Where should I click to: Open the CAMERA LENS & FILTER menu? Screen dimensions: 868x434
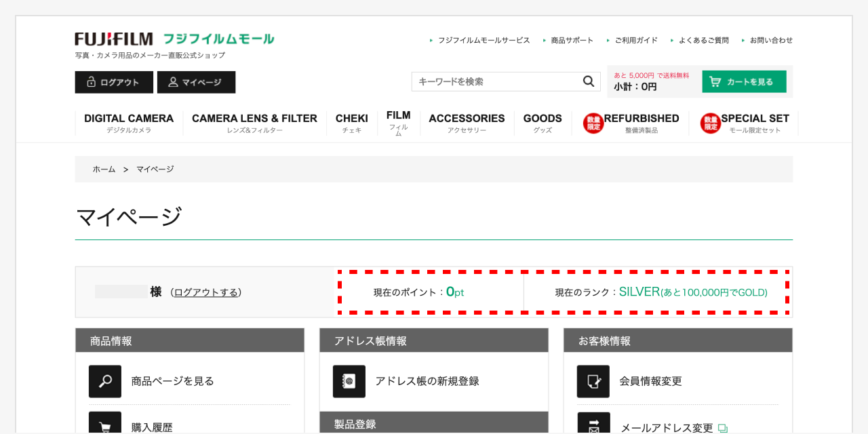254,123
